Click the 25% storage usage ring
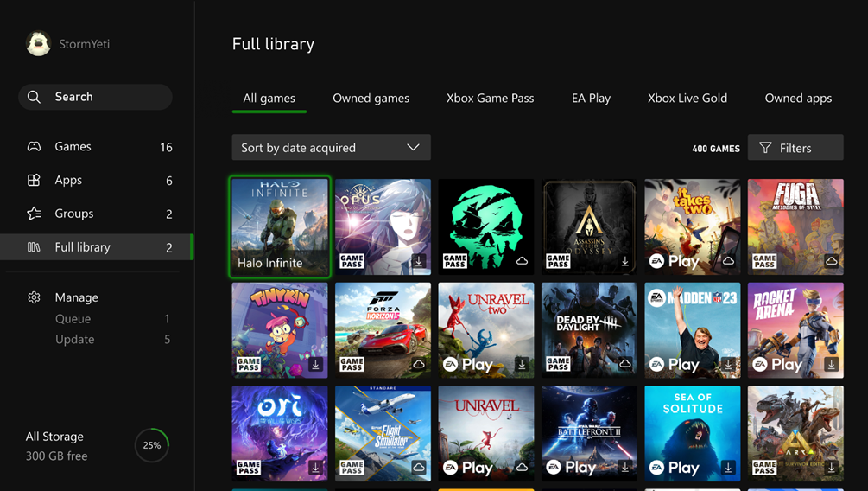This screenshot has height=491, width=868. tap(151, 446)
